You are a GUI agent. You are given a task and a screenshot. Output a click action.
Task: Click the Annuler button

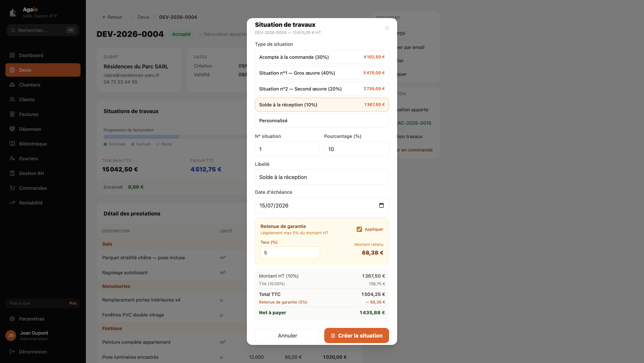click(x=288, y=336)
